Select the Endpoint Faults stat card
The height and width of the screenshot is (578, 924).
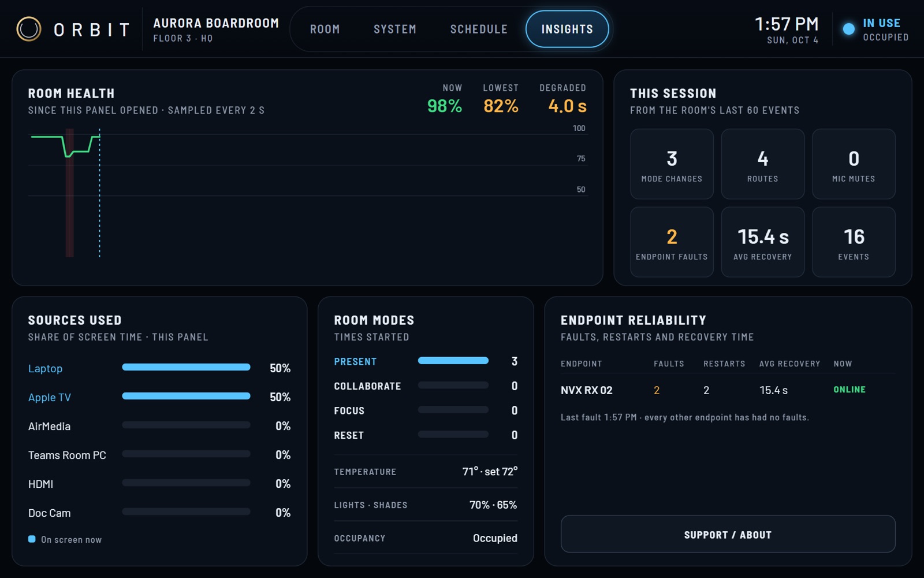point(672,242)
